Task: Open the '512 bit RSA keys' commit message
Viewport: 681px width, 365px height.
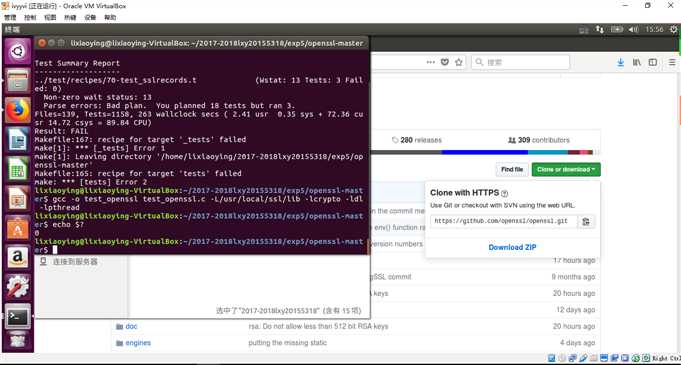Action: (318, 326)
